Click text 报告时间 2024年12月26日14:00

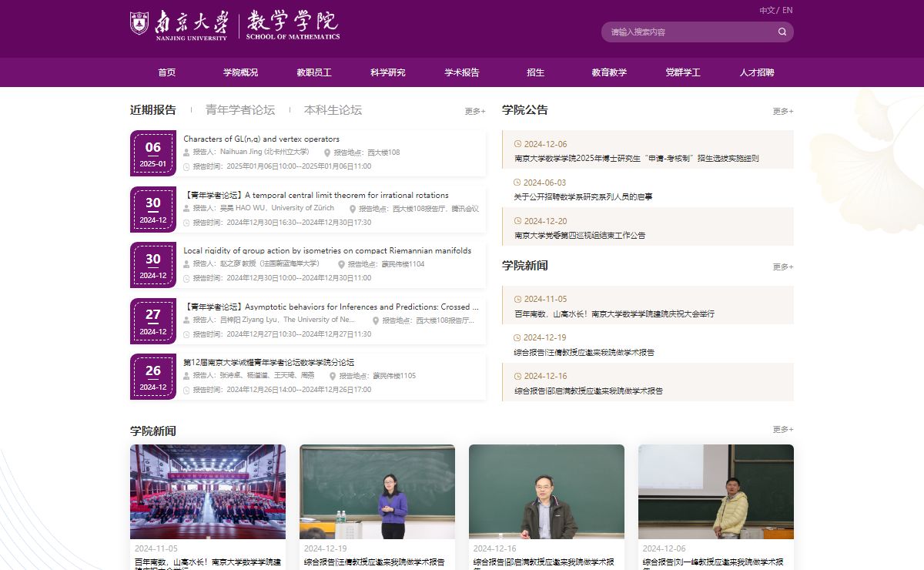[x=282, y=390]
